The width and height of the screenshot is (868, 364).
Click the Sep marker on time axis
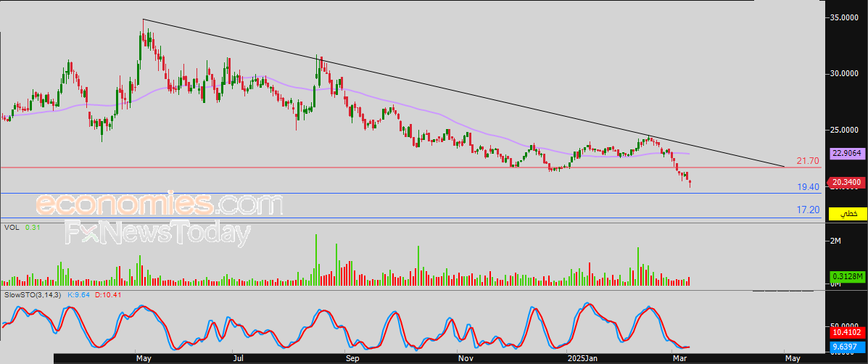352,358
